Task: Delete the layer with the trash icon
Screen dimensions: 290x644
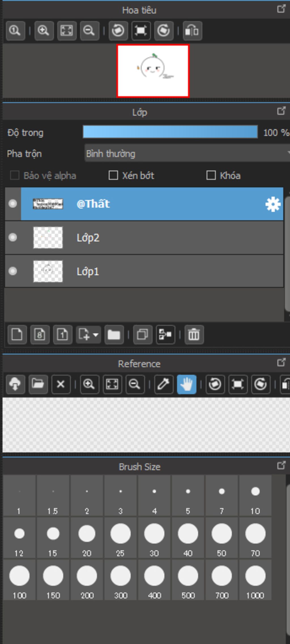Action: (x=194, y=335)
